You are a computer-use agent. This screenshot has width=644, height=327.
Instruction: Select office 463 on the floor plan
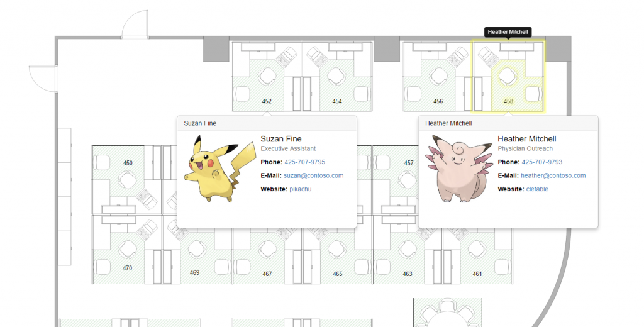408,250
